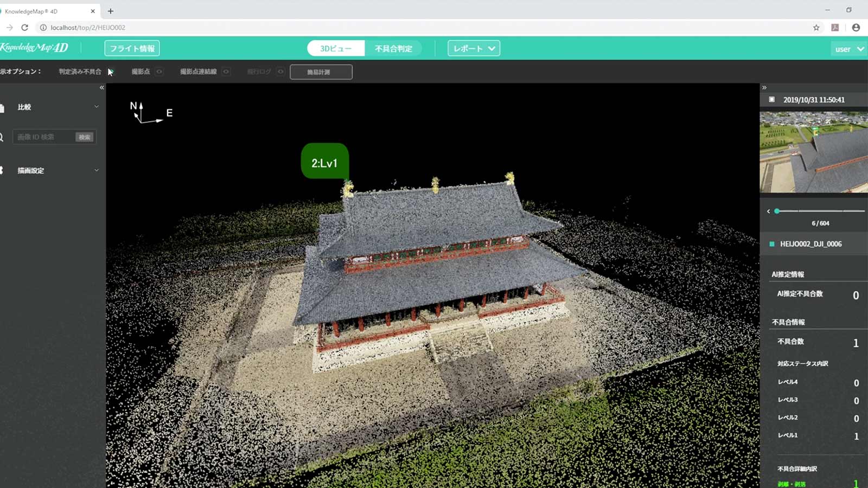Open the user account dropdown
This screenshot has height=488, width=868.
tap(848, 48)
